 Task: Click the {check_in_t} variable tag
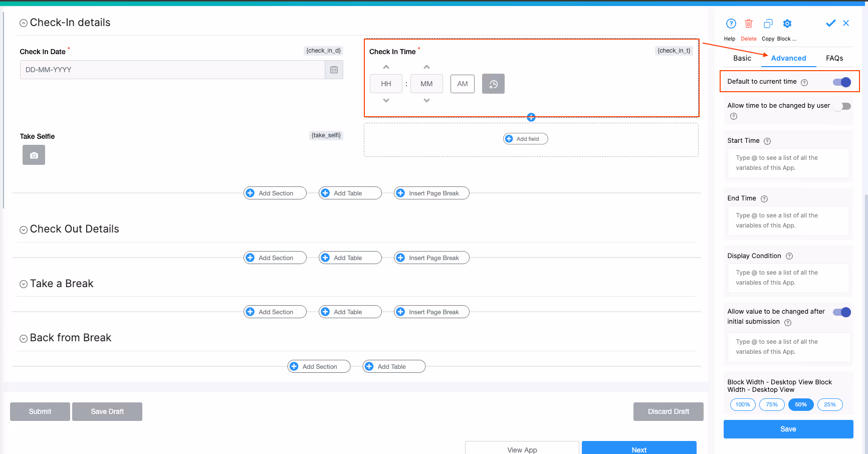coord(674,51)
